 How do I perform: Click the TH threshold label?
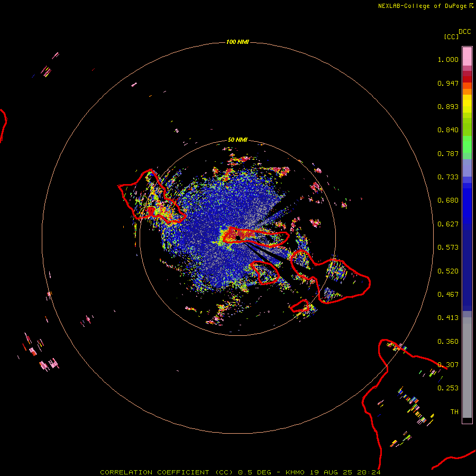coord(454,412)
